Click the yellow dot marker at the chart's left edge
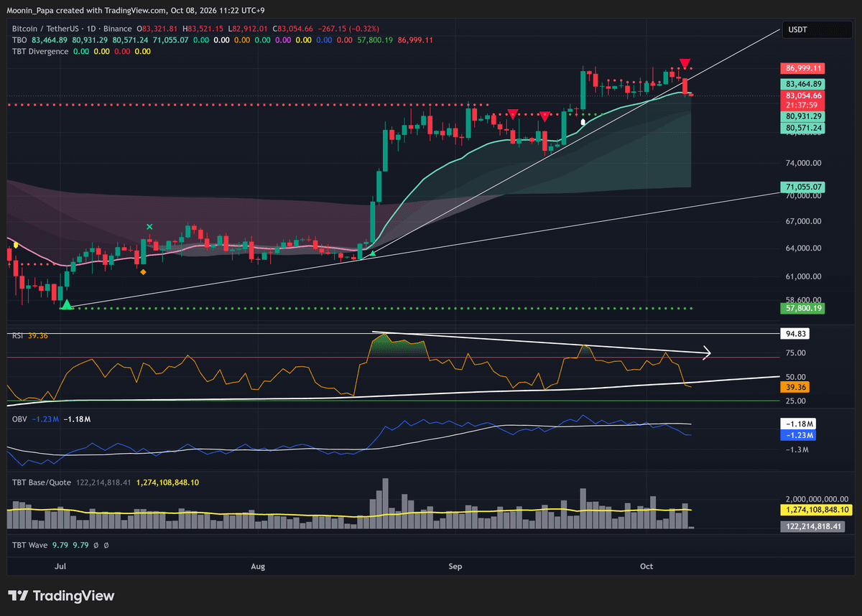The height and width of the screenshot is (616, 862). [16, 245]
